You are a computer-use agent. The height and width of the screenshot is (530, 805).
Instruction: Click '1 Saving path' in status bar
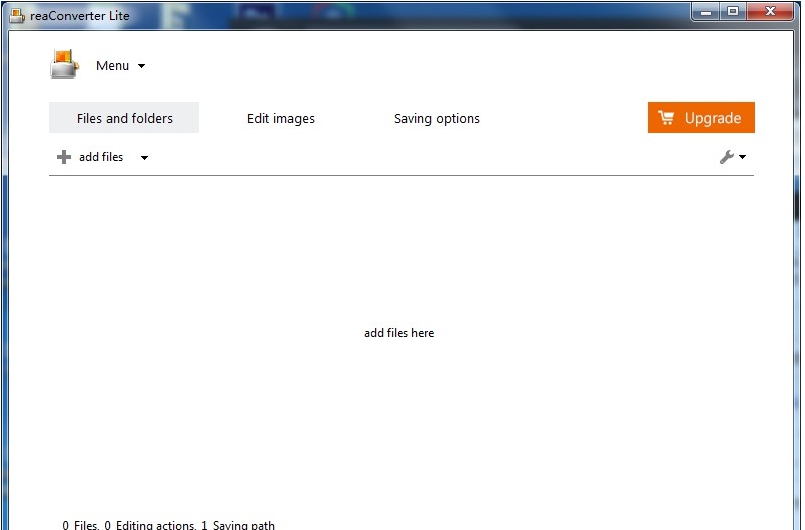point(238,525)
